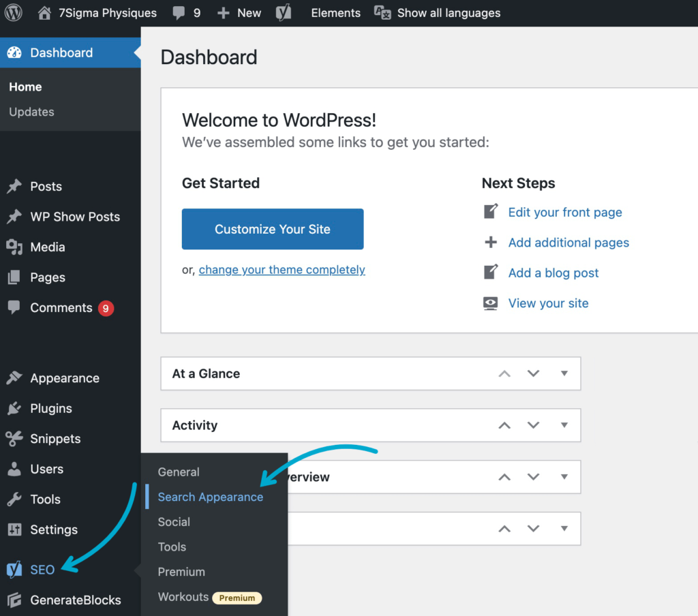
Task: Move the bottom untitled widget down
Action: coord(533,528)
